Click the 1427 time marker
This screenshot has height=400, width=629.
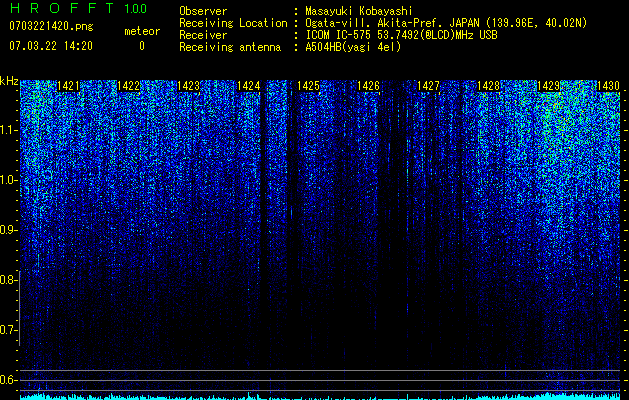point(428,86)
